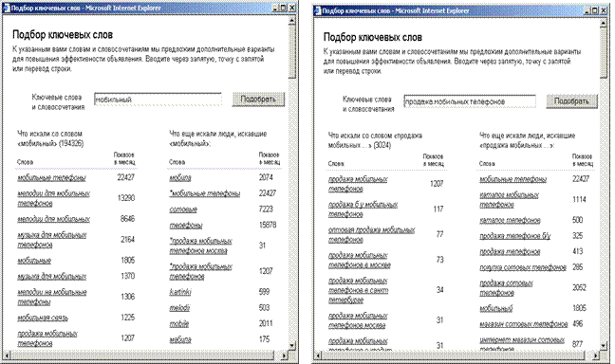Viewport: 615px width, 364px height.
Task: Click Подобрать button in the мобильный search window
Action: pyautogui.click(x=258, y=100)
